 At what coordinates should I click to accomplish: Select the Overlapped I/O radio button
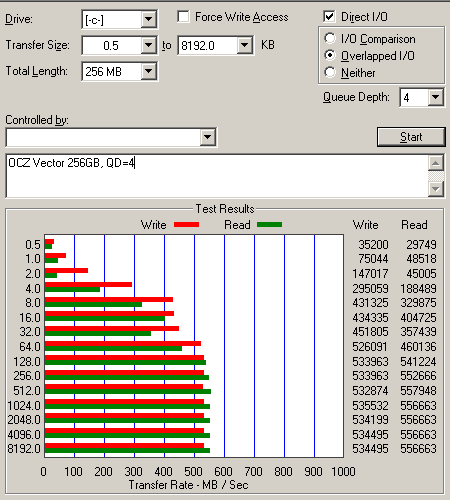[330, 55]
